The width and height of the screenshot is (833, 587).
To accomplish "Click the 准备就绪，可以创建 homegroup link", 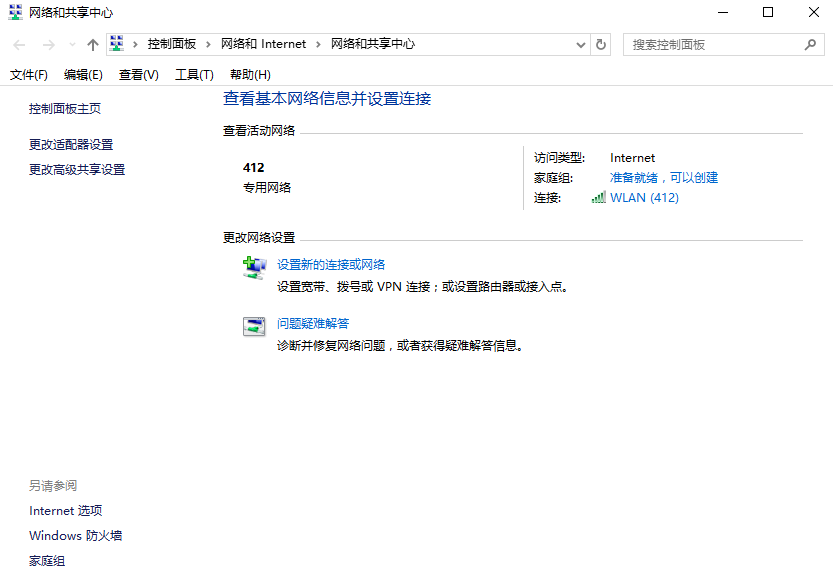I will pyautogui.click(x=664, y=177).
